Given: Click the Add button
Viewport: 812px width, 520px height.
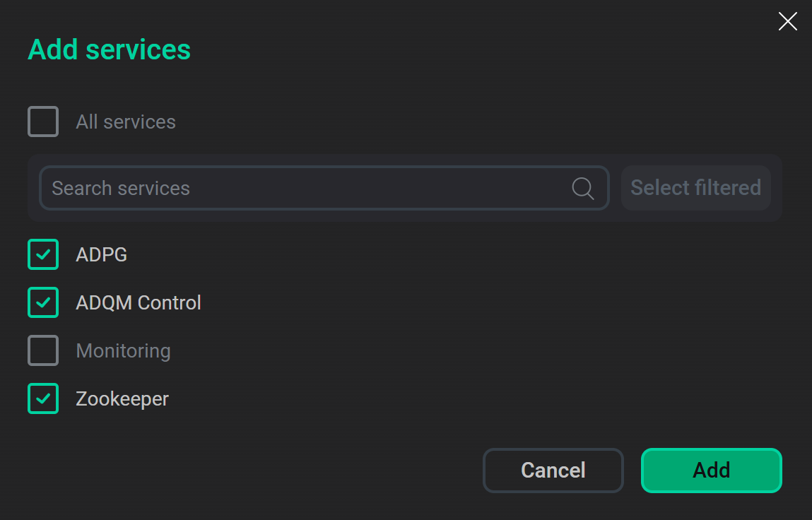Looking at the screenshot, I should [x=711, y=470].
